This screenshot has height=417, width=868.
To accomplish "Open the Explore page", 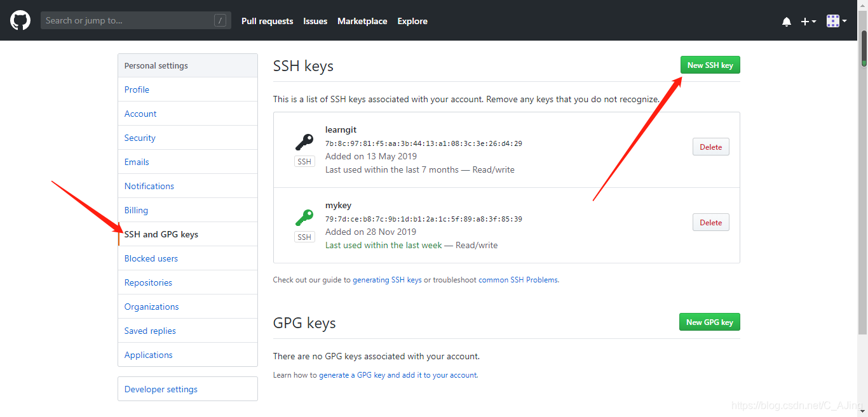I will 412,21.
